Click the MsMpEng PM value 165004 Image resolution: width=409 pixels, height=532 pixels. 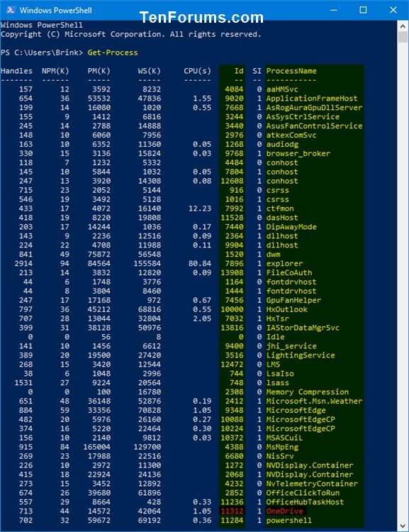(96, 446)
